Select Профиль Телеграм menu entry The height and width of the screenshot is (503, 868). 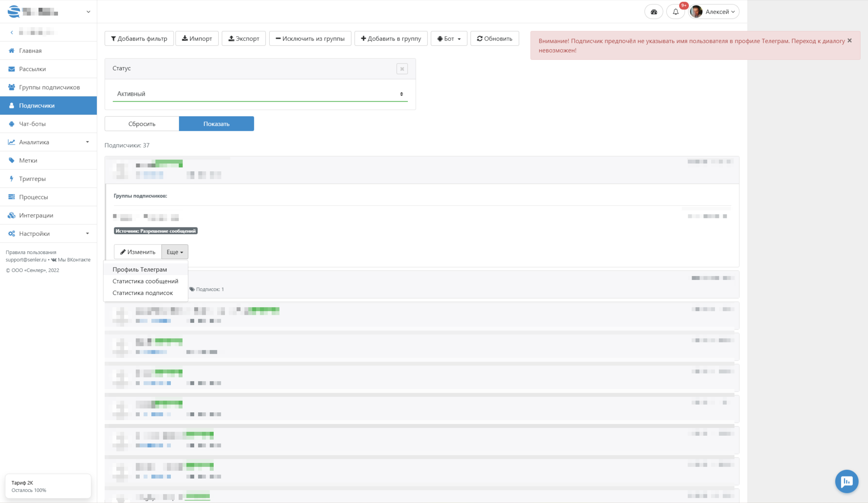point(140,269)
